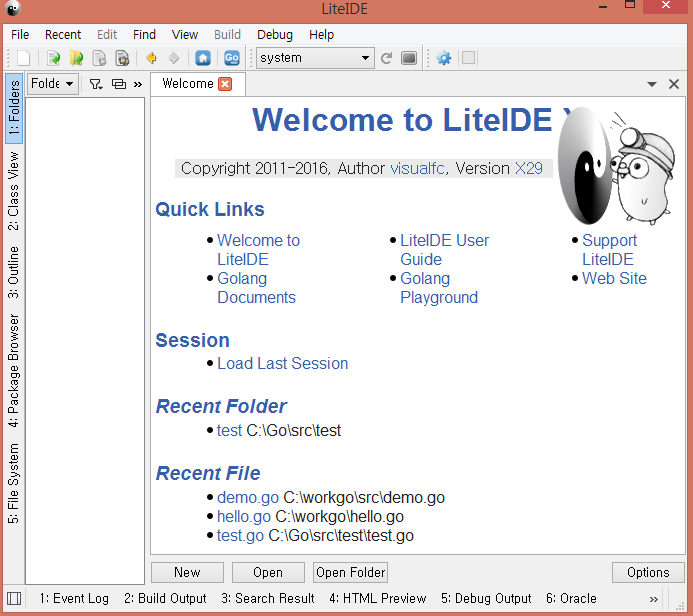Open the Welcome to LiteIDE quick link

point(259,250)
